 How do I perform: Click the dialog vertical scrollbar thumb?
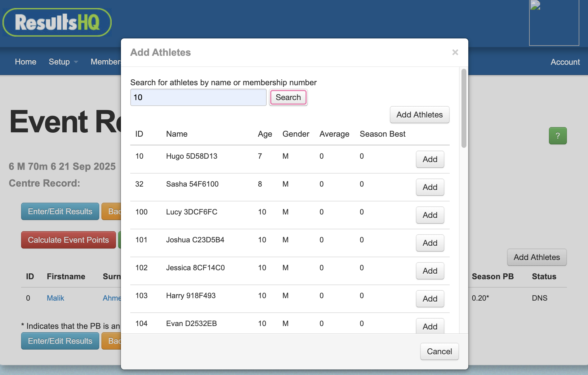[464, 108]
